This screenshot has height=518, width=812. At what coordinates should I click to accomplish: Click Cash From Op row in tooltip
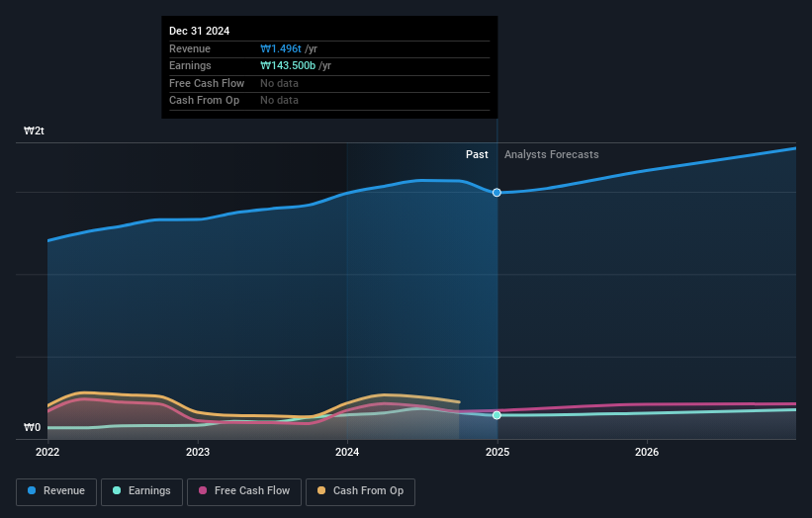tap(329, 101)
